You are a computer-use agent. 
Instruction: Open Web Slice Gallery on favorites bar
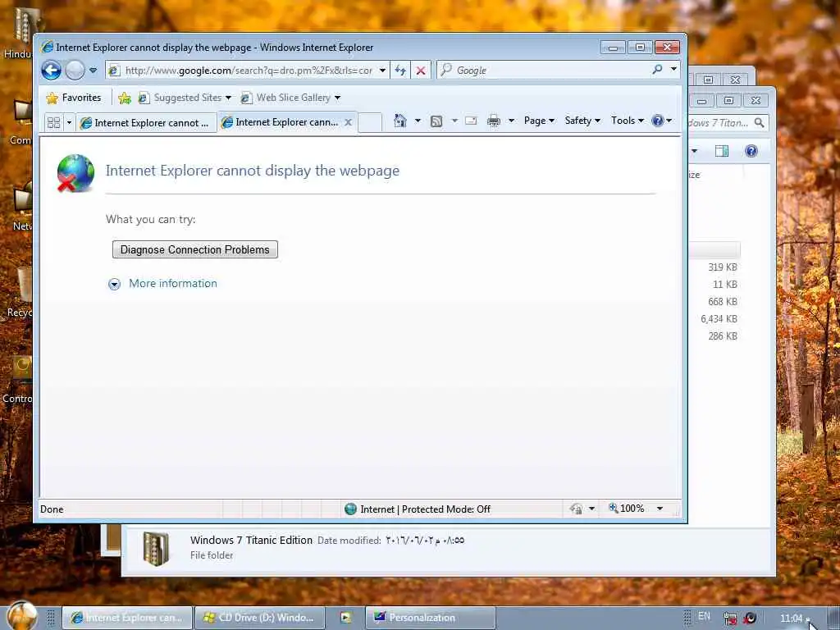coord(290,98)
